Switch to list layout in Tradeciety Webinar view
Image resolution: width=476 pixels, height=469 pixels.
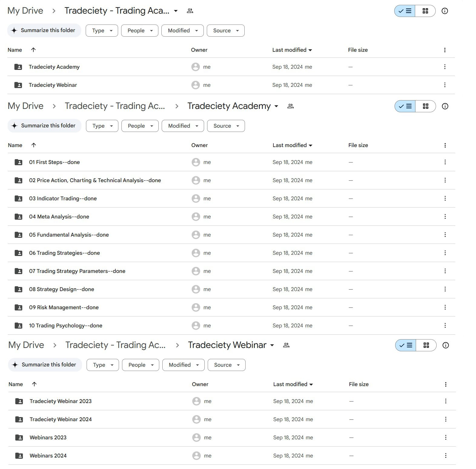tap(406, 345)
